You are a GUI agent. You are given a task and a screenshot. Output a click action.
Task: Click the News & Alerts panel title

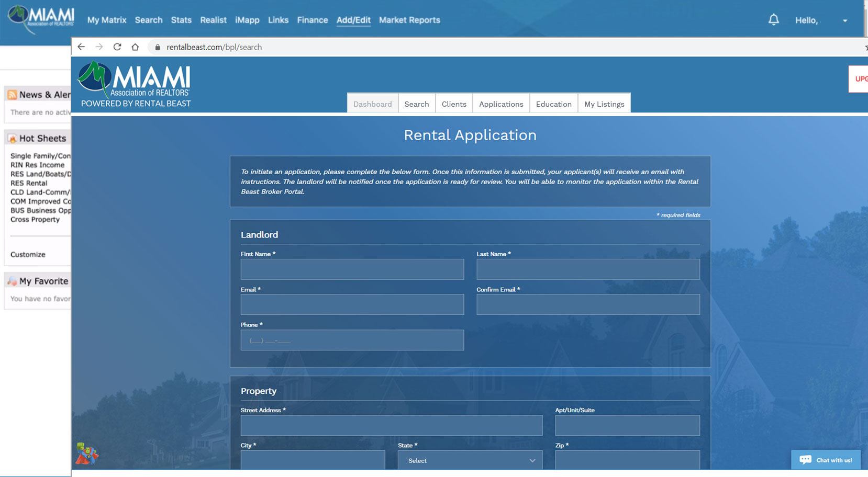pyautogui.click(x=45, y=95)
